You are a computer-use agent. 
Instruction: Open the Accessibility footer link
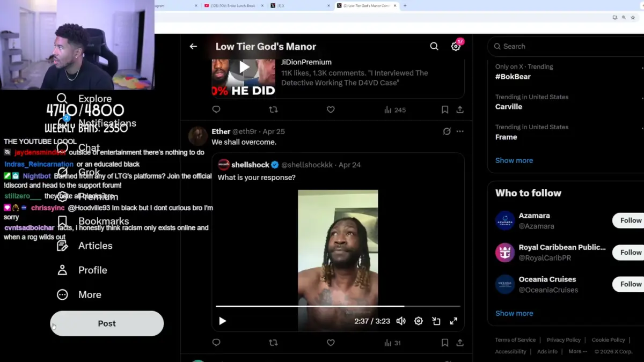coord(510,352)
